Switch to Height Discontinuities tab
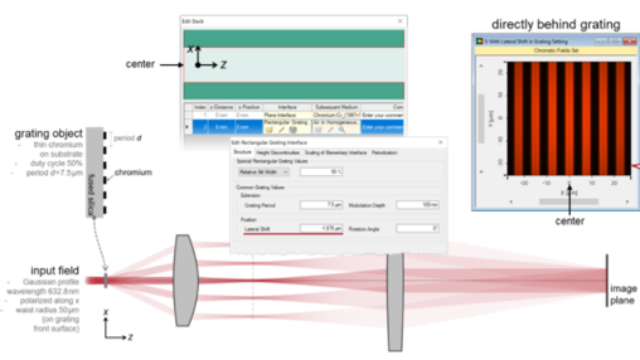 tap(278, 153)
